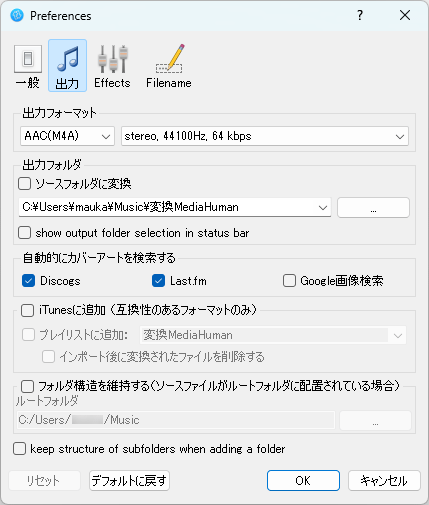Image resolution: width=429 pixels, height=505 pixels.
Task: Enable Google画像検索 cover art search
Action: point(289,281)
